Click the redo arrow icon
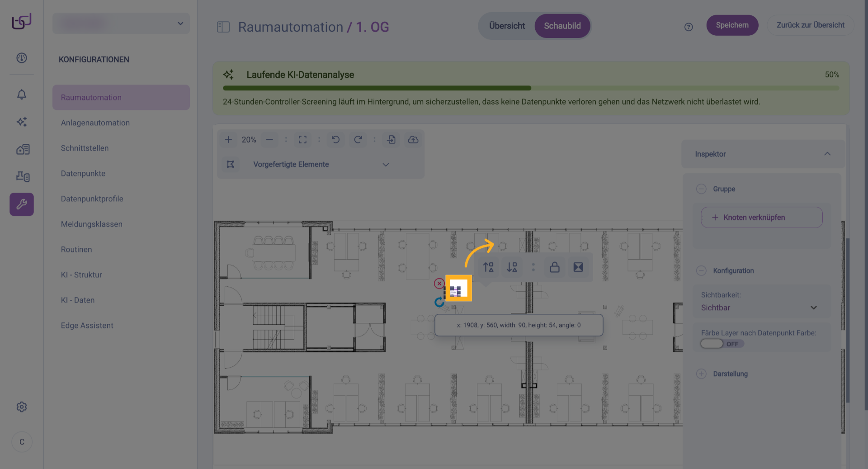This screenshot has width=868, height=469. [358, 140]
